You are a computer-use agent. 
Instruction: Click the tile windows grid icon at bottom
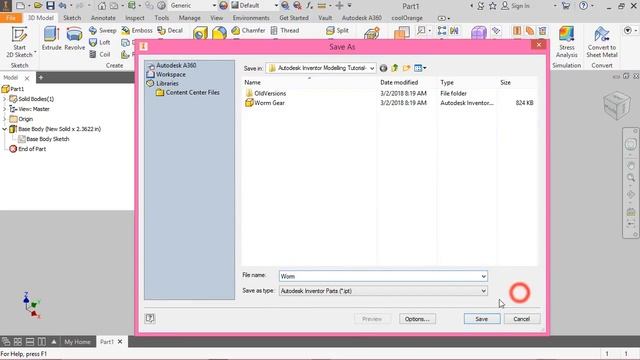(x=18, y=342)
